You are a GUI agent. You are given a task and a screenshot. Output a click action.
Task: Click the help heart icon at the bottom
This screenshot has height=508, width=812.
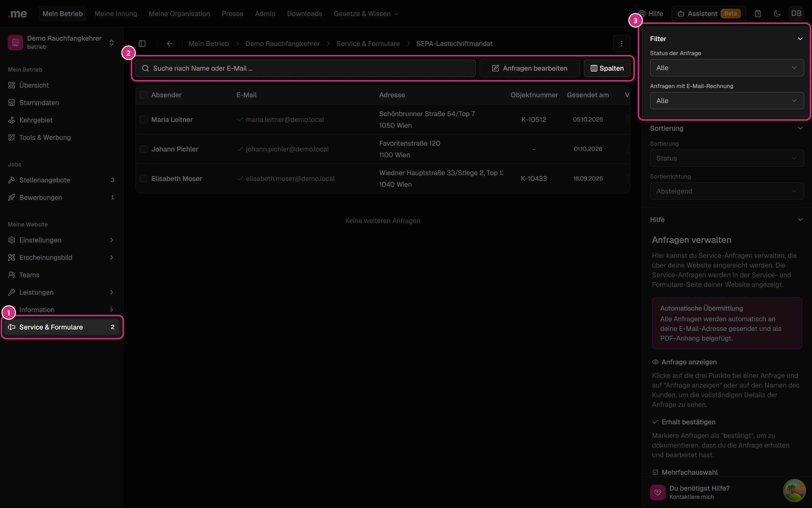[x=657, y=493]
